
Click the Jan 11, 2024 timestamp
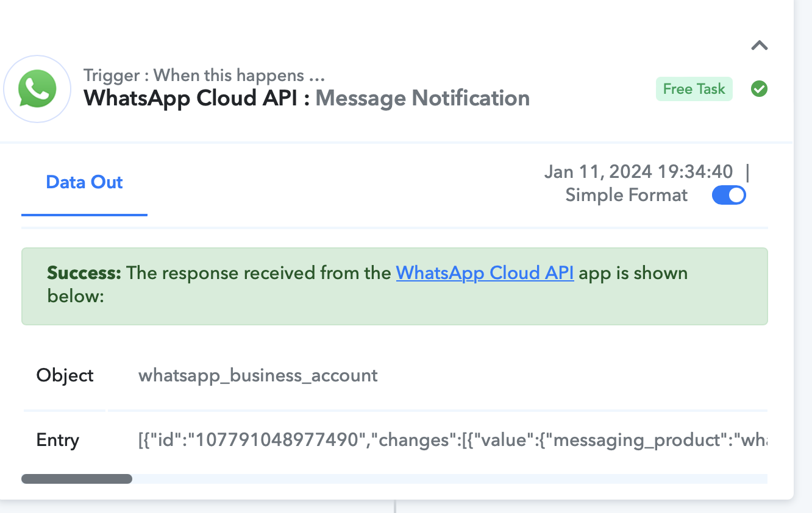639,172
